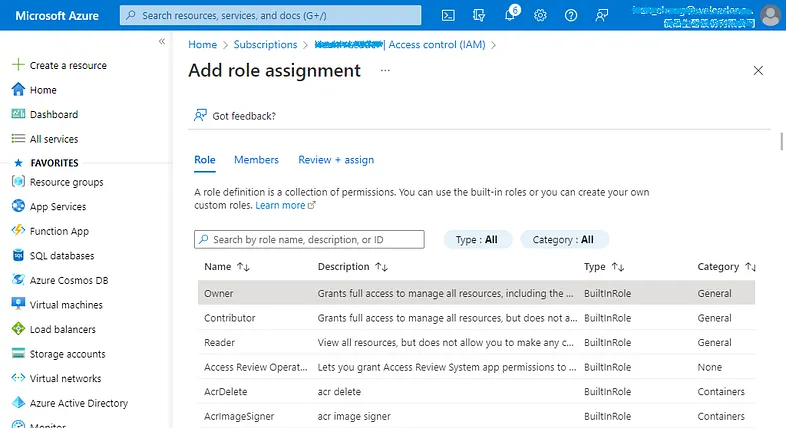Click the vertical scrollbar thumb
The height and width of the screenshot is (428, 786).
point(781,141)
